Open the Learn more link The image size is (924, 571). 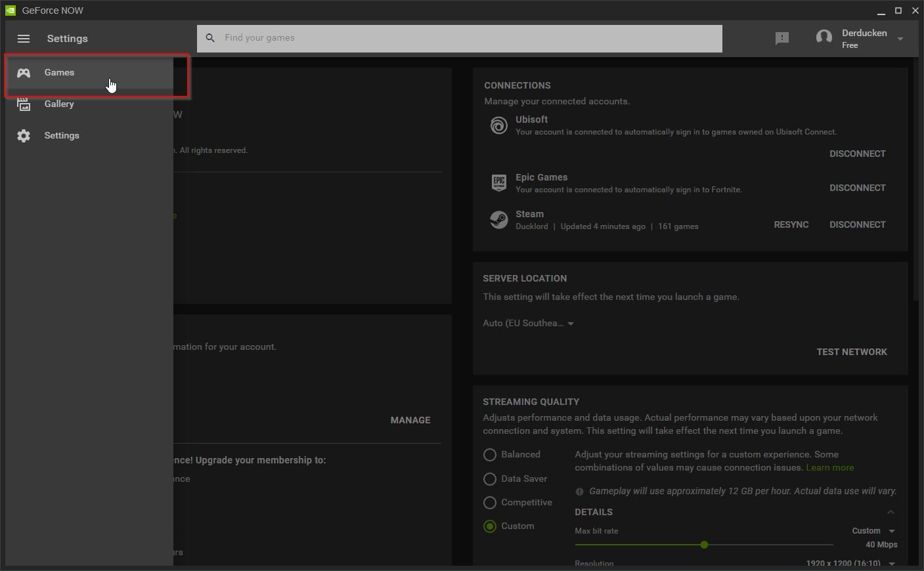tap(830, 468)
